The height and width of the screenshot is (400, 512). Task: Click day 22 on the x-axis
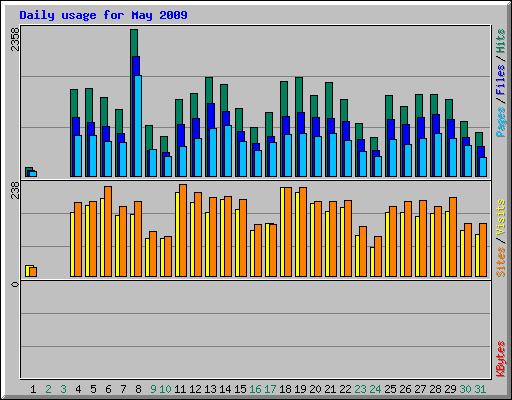[x=345, y=389]
